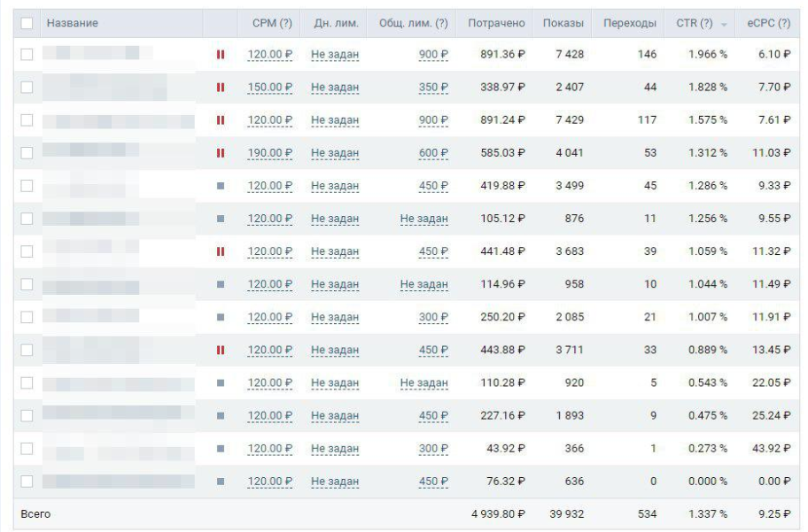This screenshot has height=532, width=808.
Task: Check the box for the first ad row
Action: click(x=27, y=54)
